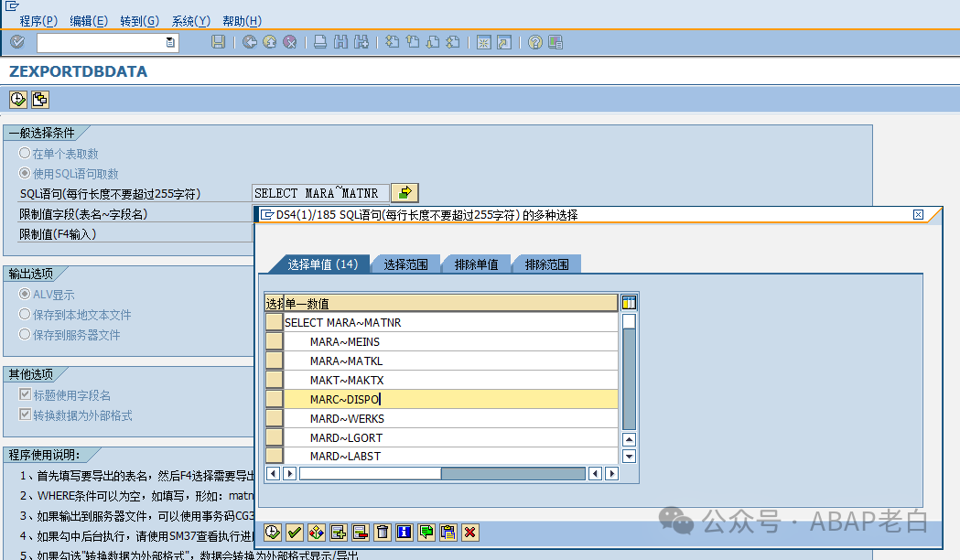
Task: Click the yellow Exit up-arrow icon
Action: (x=269, y=41)
